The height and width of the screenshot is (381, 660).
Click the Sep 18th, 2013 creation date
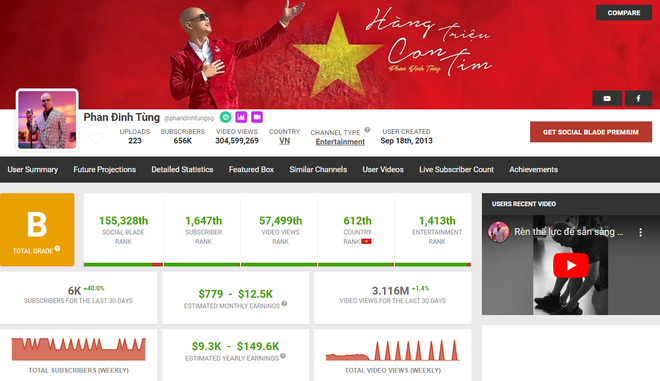point(407,141)
